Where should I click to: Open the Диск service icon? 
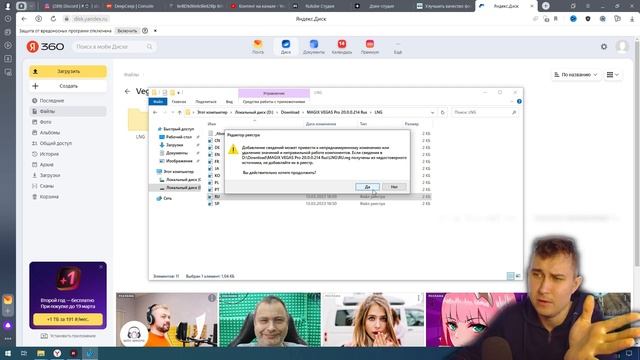pyautogui.click(x=286, y=47)
